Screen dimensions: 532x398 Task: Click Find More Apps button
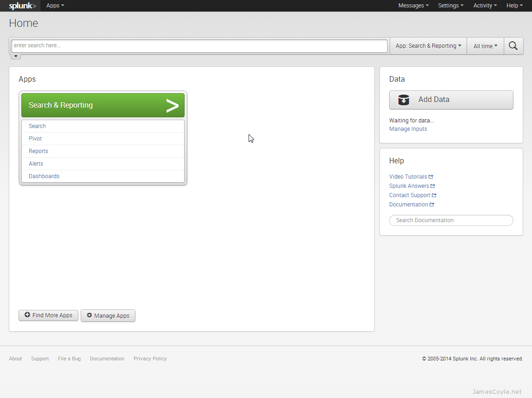(48, 315)
